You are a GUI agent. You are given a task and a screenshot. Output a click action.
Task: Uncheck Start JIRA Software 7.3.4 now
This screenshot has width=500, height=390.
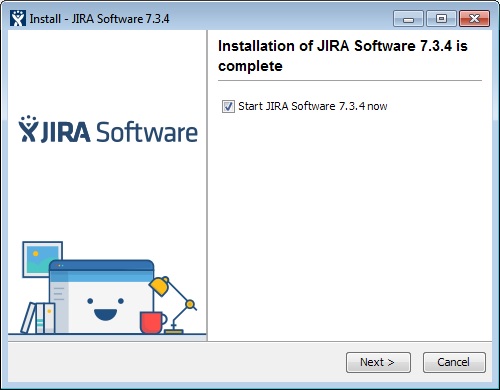pos(228,107)
